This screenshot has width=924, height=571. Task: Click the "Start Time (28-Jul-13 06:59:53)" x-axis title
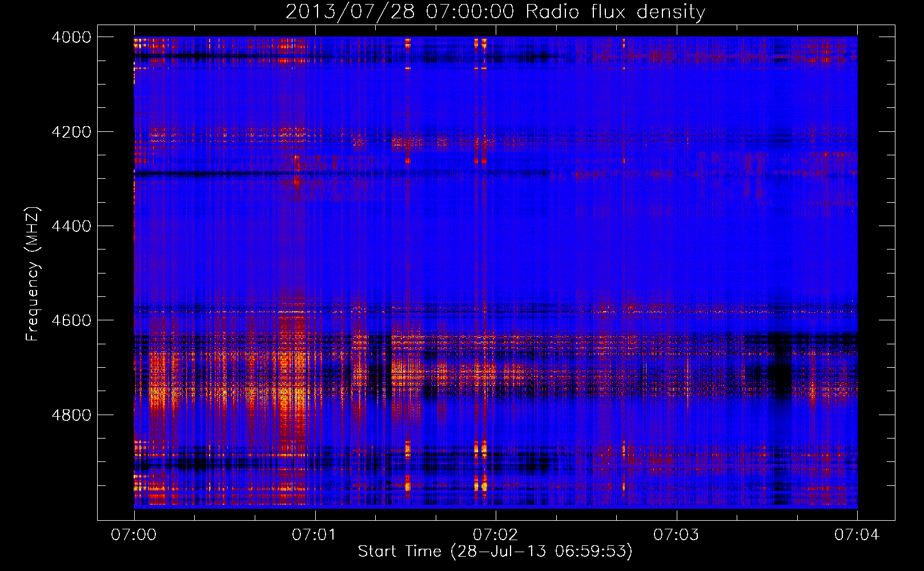(495, 552)
